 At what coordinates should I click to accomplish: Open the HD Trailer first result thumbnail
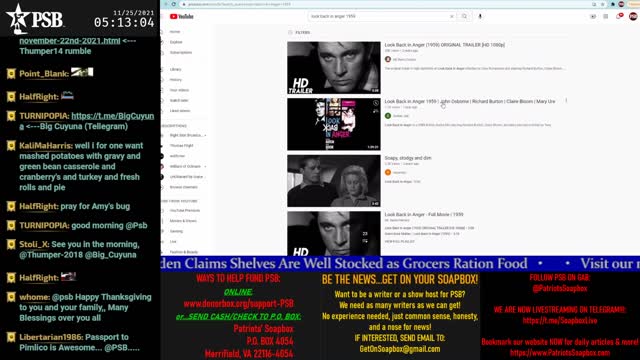click(334, 68)
